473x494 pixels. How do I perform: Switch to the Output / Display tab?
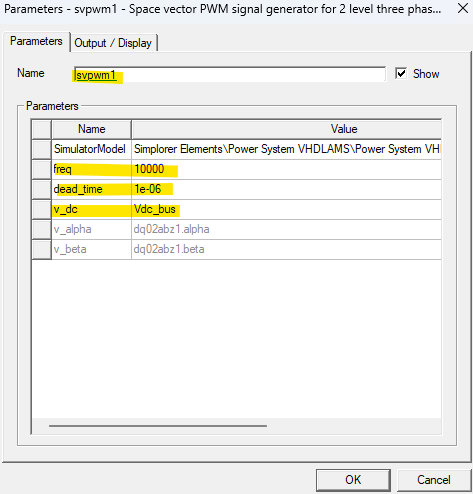[x=113, y=43]
